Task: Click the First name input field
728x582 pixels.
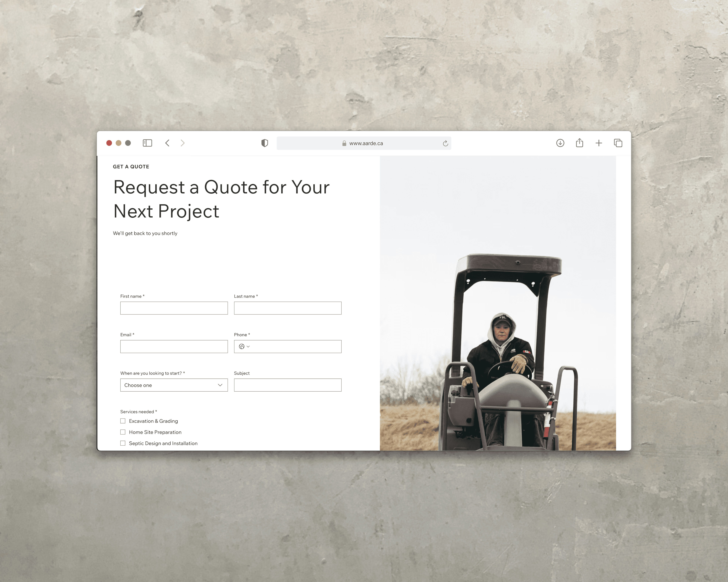Action: point(174,308)
